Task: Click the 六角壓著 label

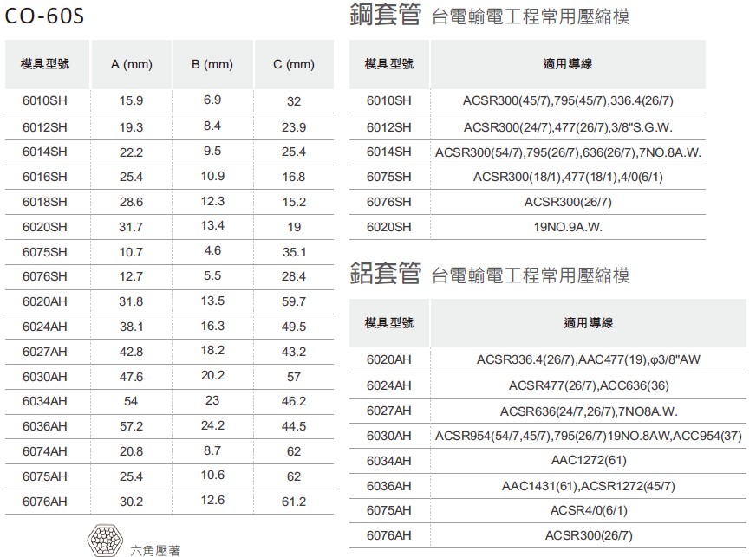Action: coord(155,550)
